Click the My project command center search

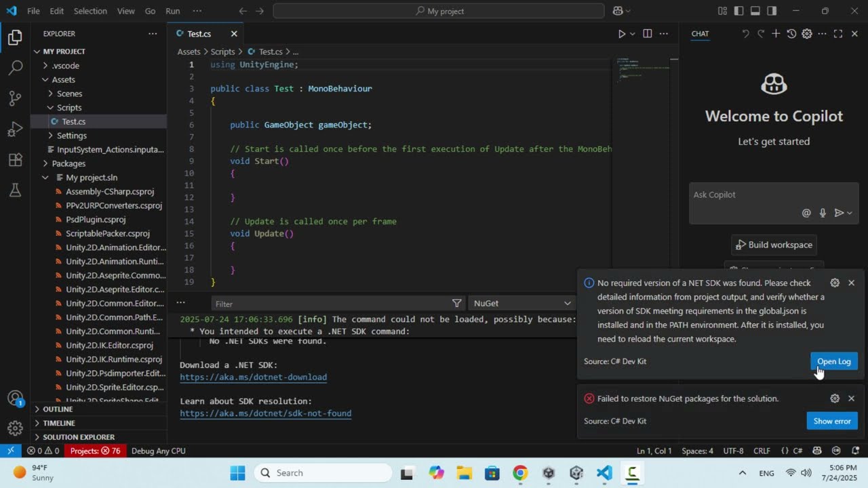[439, 11]
